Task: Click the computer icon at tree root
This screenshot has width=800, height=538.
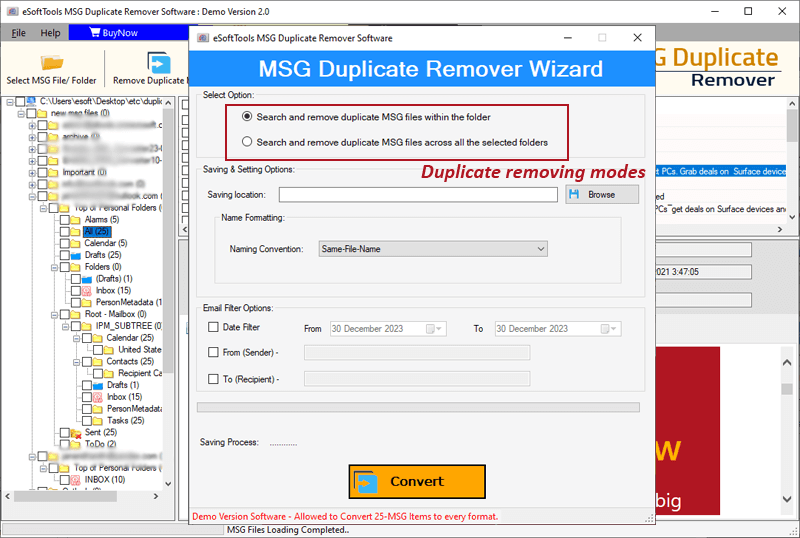Action: [x=31, y=102]
